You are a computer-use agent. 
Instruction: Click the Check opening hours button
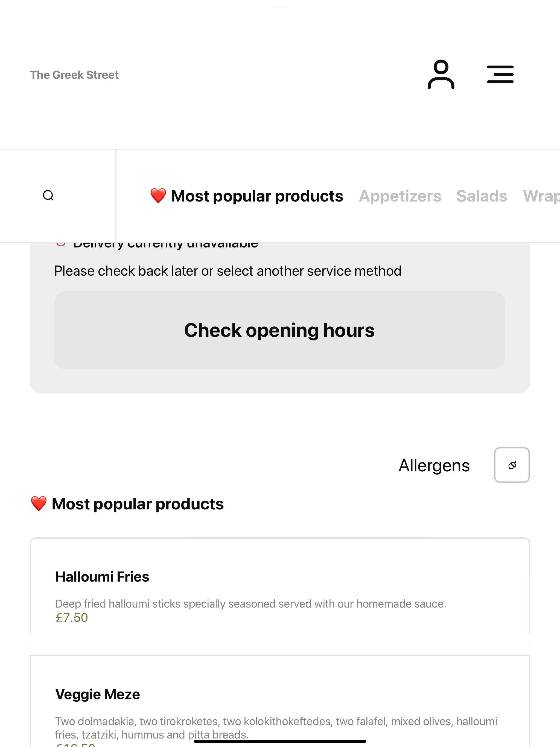click(280, 330)
